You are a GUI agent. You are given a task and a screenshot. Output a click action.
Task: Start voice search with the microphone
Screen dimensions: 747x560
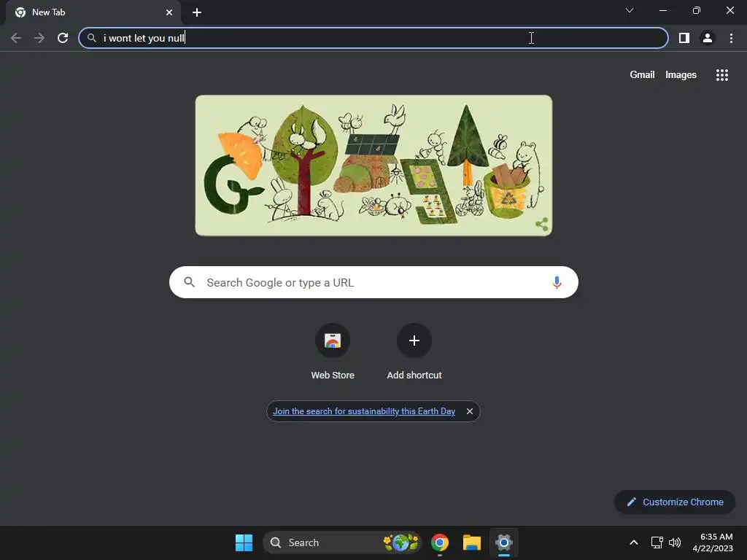tap(557, 282)
